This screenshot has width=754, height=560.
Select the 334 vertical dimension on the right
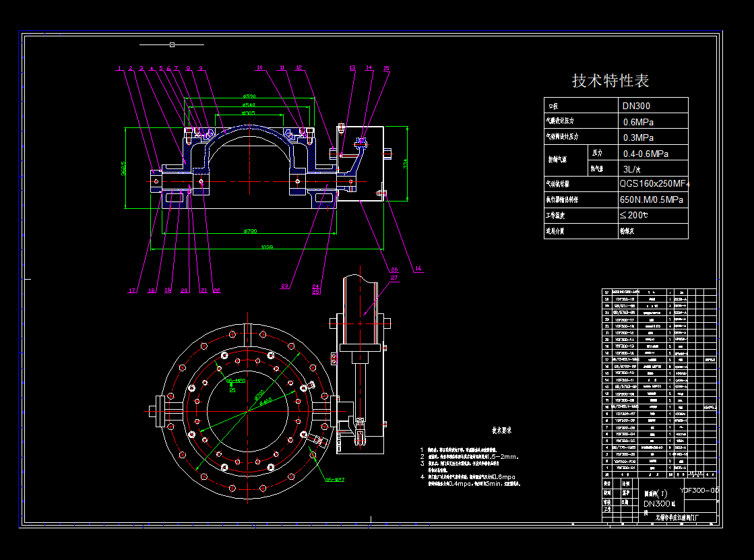point(404,162)
